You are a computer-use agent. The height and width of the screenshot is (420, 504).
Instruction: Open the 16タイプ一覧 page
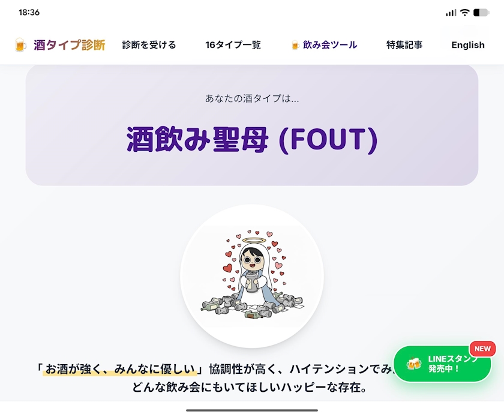pyautogui.click(x=233, y=44)
